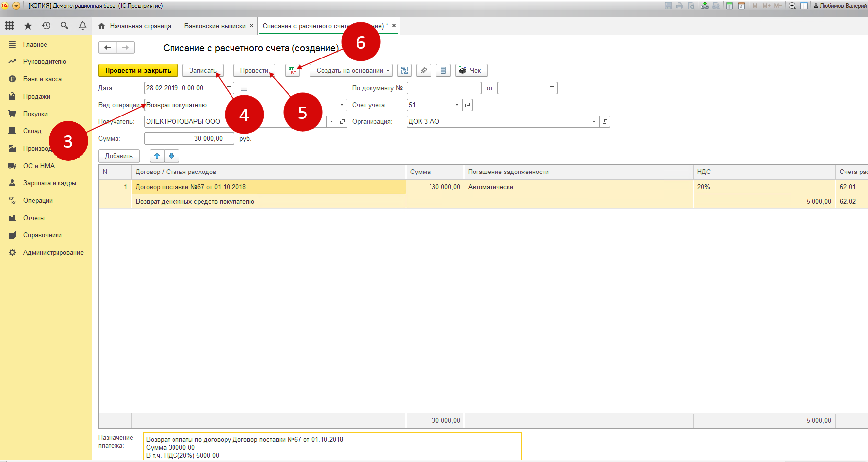Click the notifications bell icon
868x462 pixels.
click(83, 26)
